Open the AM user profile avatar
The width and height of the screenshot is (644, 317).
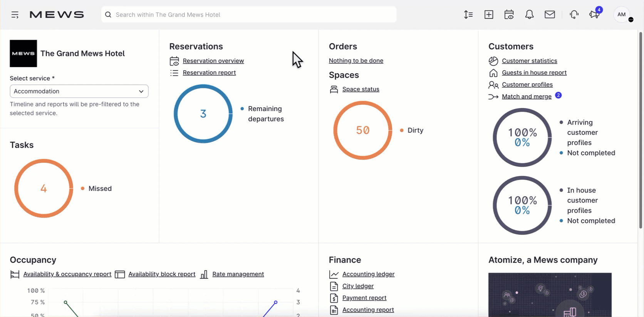click(622, 15)
